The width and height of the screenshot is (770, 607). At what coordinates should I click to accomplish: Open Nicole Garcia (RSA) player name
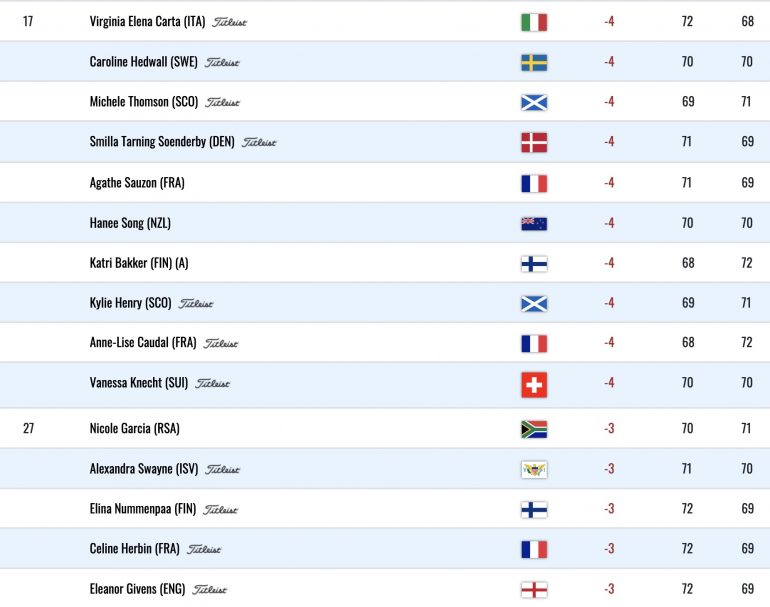point(135,429)
